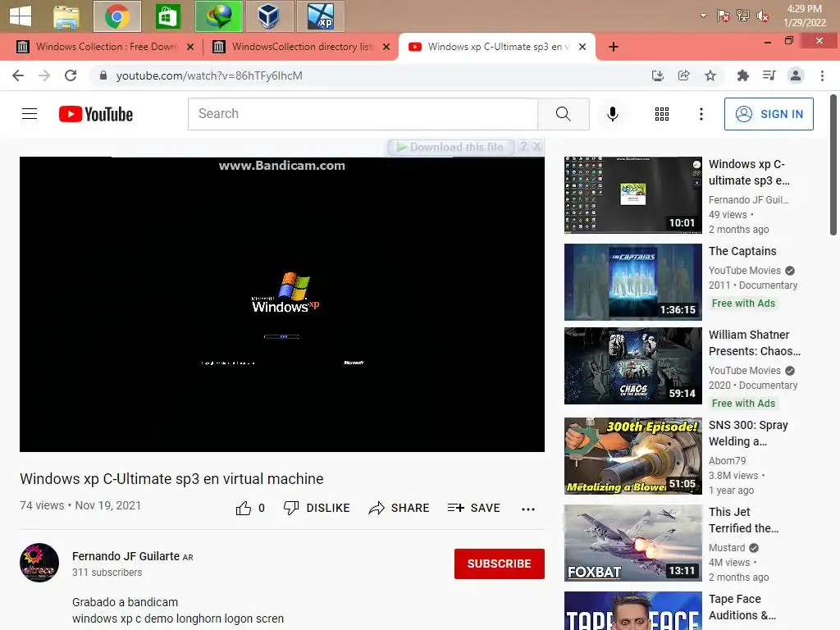Open The Captains movie thumbnail

point(632,282)
